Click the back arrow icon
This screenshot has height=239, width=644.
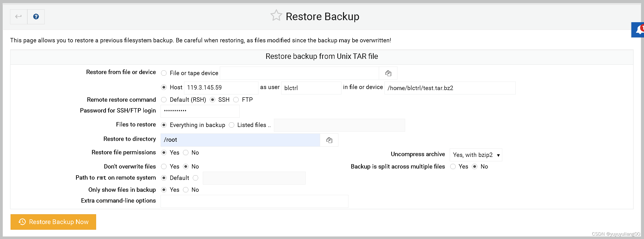tap(18, 16)
